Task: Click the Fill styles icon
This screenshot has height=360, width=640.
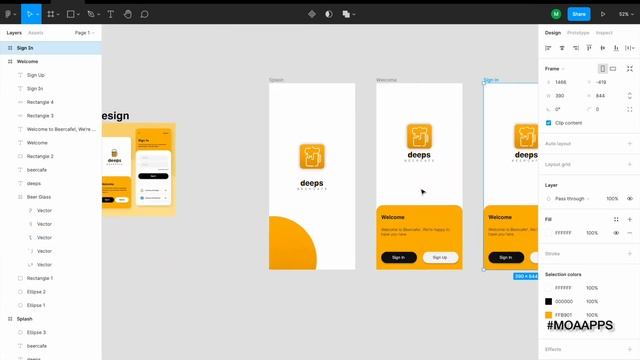Action: (616, 219)
